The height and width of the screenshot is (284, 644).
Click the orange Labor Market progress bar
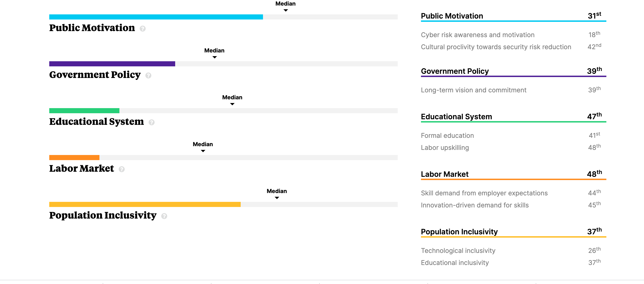[x=74, y=158]
